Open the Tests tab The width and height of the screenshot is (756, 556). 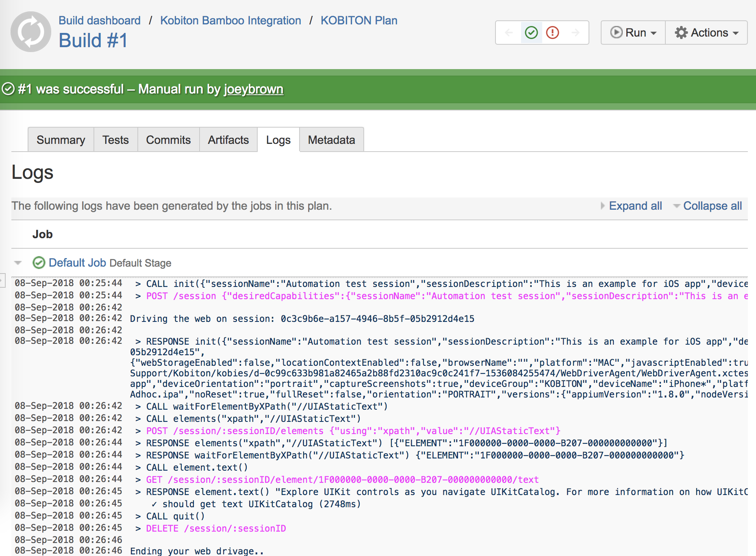click(115, 140)
